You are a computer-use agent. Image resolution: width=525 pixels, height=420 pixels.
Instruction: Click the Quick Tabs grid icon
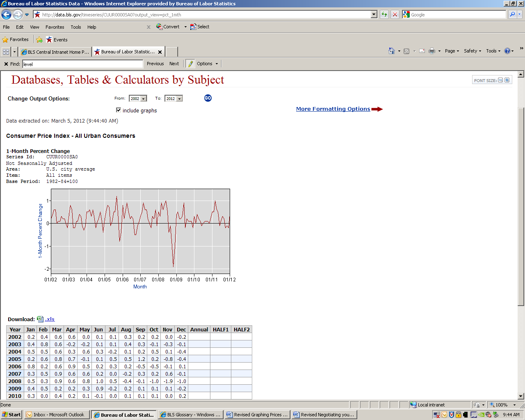click(6, 52)
